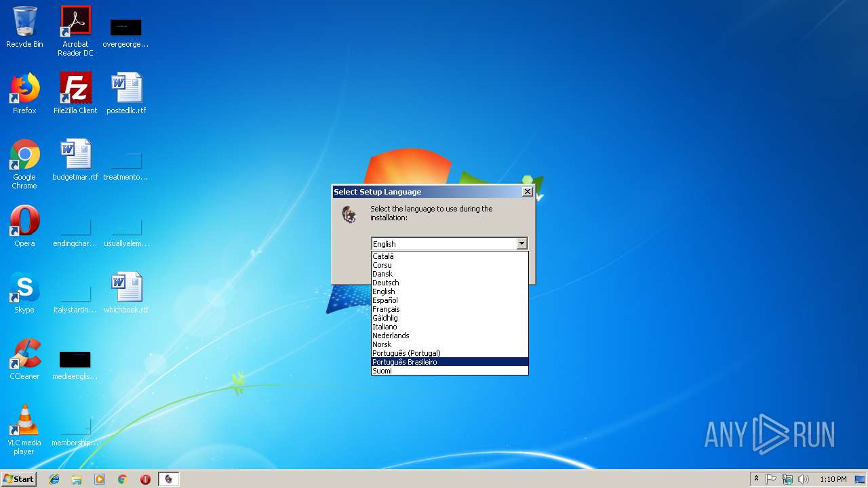Select the membership desktop file
868x488 pixels.
pos(75,432)
